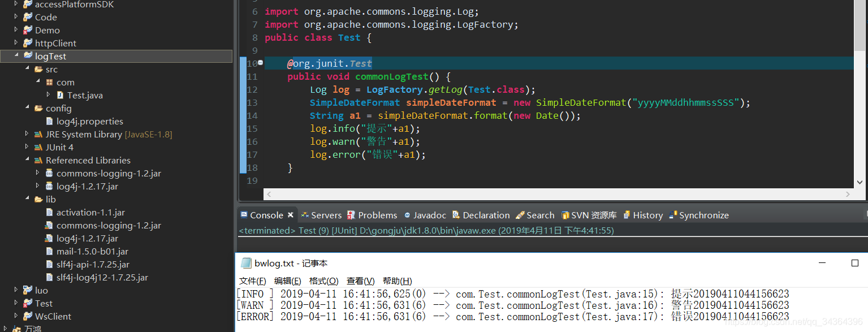Expand the WsClient project
The image size is (868, 332).
[x=16, y=316]
